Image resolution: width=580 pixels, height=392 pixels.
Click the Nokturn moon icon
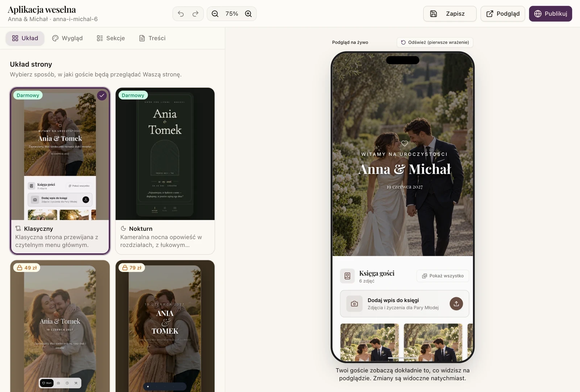coord(123,228)
